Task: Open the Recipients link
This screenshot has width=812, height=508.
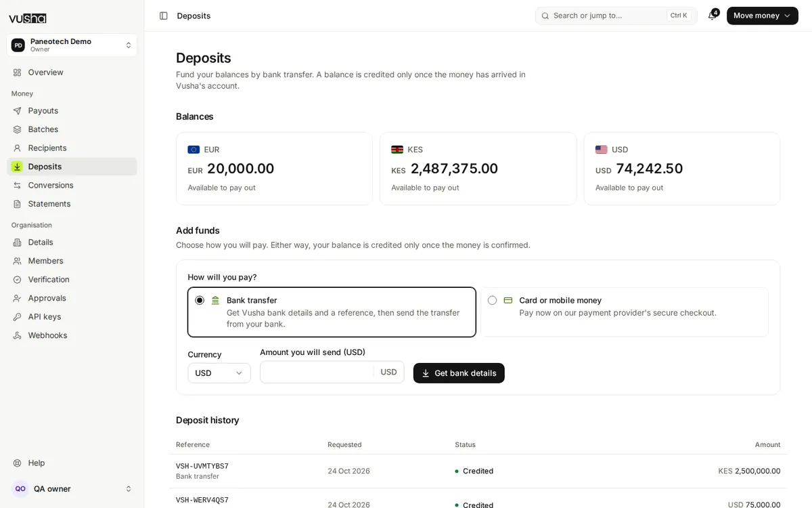Action: (x=72, y=148)
